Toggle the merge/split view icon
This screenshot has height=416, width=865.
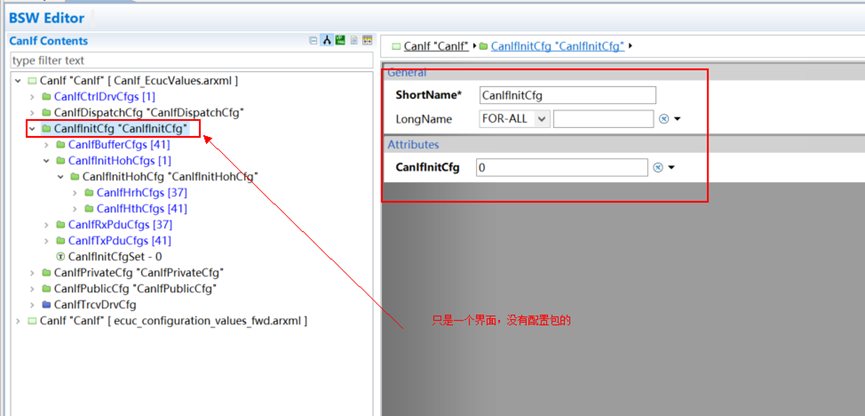pos(327,41)
